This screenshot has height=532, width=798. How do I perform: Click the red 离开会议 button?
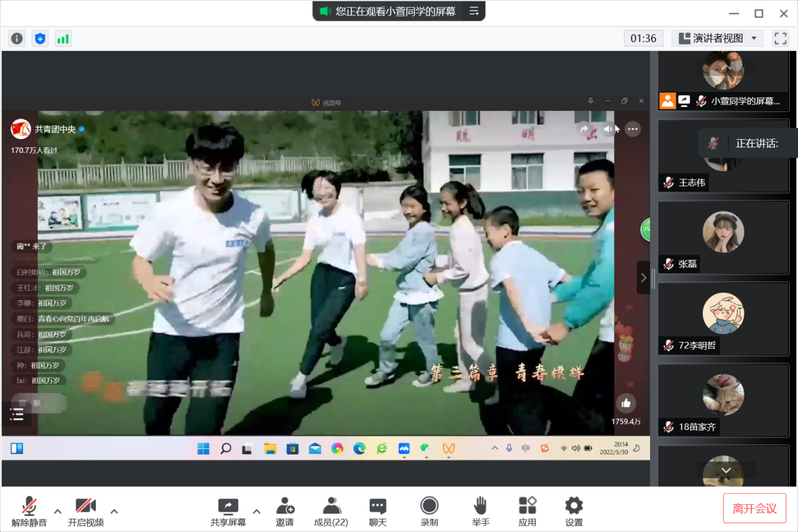point(755,508)
